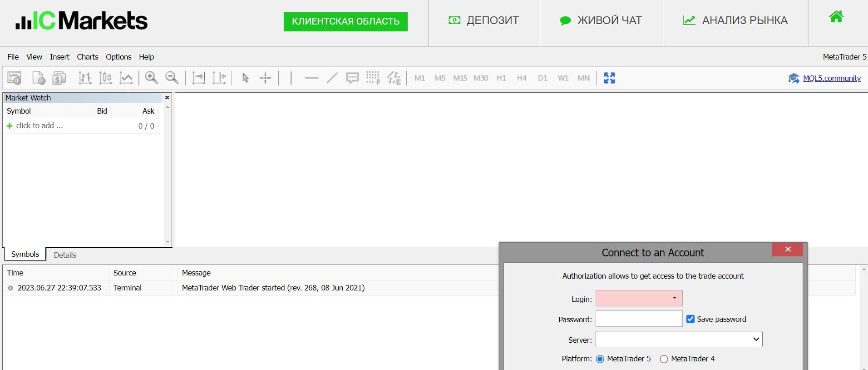Open the MQL5.community link

coord(832,78)
